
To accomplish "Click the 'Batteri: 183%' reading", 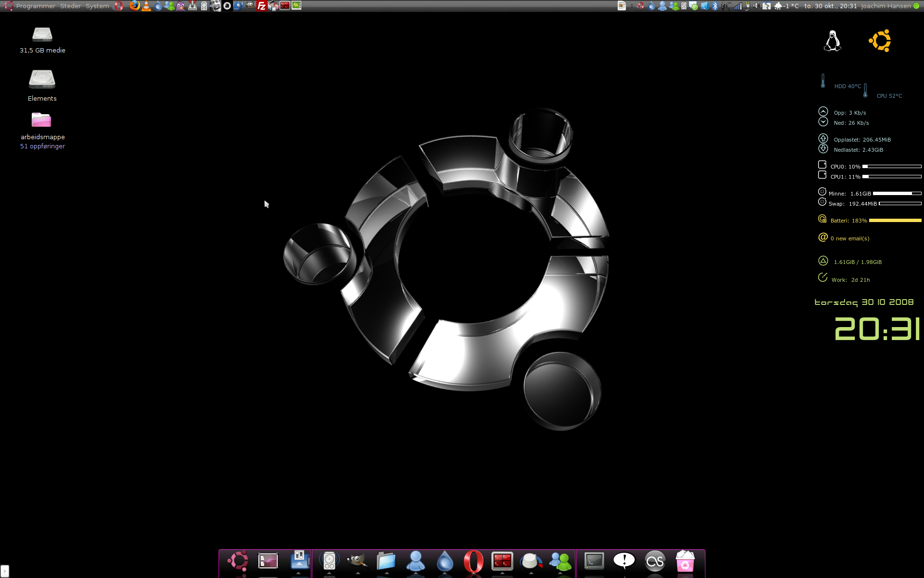I will pos(848,221).
